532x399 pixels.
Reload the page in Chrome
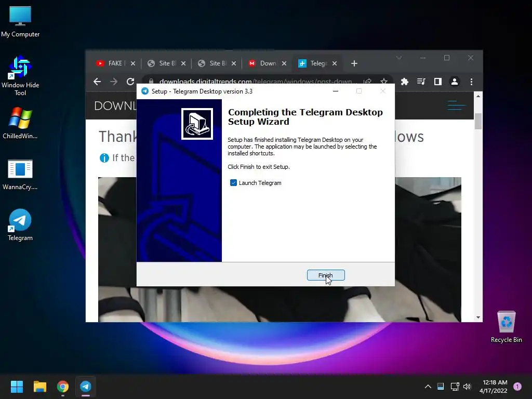click(130, 82)
